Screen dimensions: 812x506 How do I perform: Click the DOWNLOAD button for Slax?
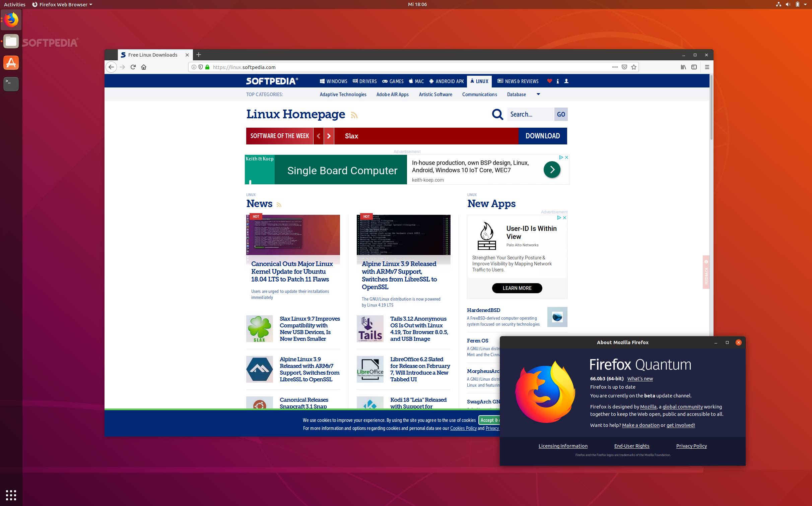coord(542,135)
